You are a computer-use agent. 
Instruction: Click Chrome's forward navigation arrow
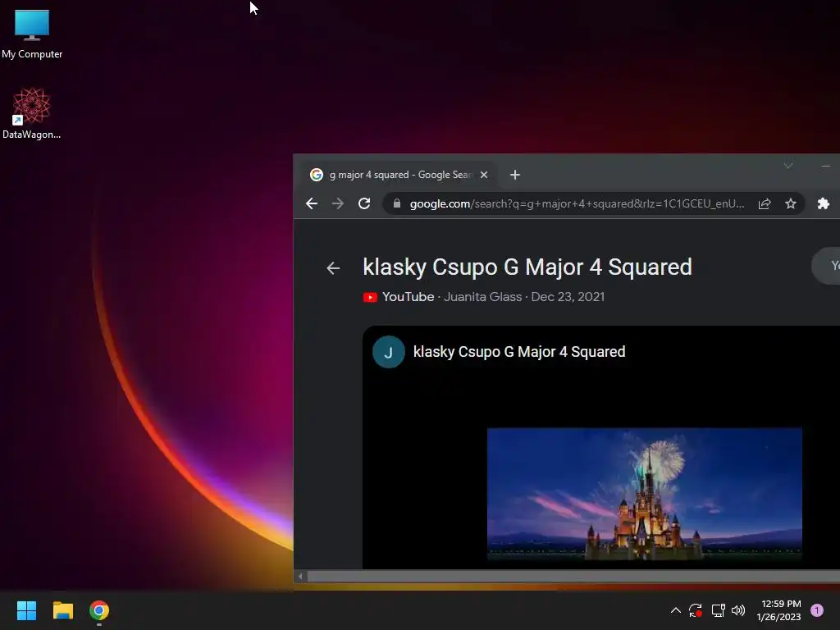(x=337, y=203)
